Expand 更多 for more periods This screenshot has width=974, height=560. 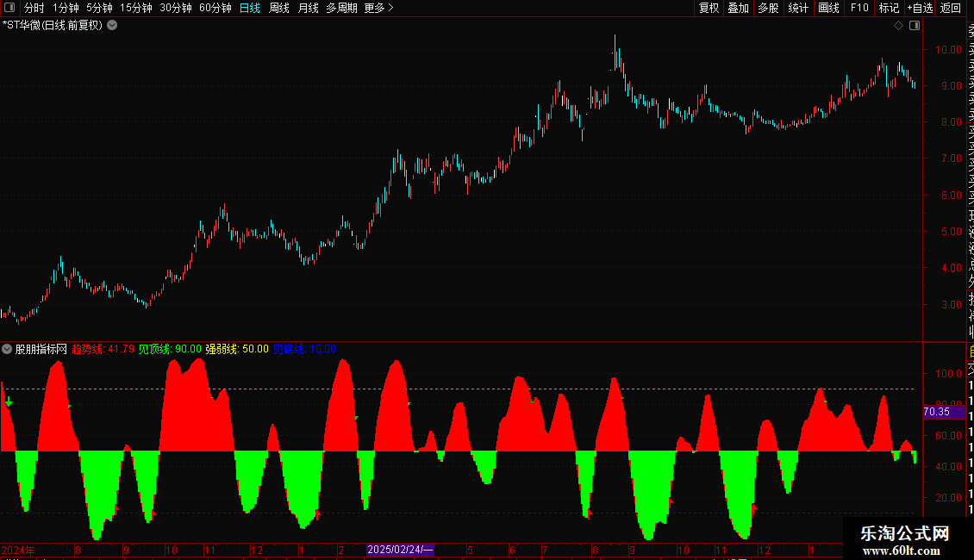[378, 8]
